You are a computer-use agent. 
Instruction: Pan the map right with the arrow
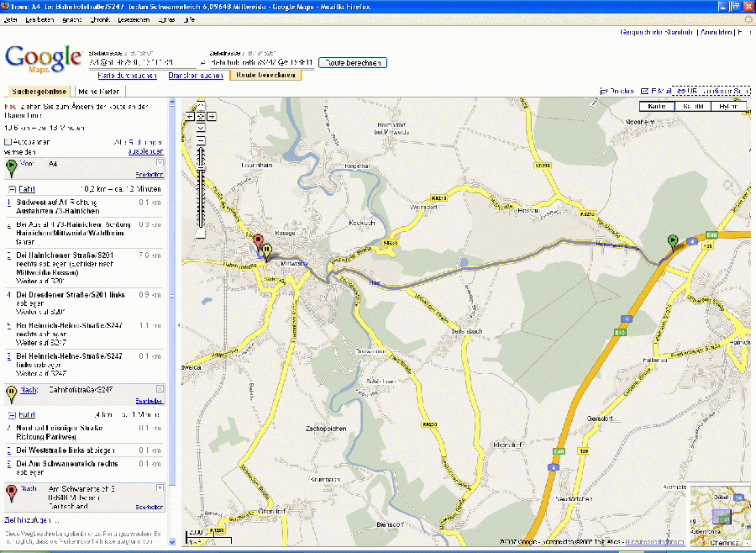pos(211,116)
